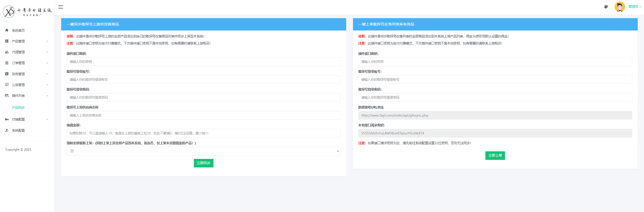Expand the 代理管理 chevron arrow

pyautogui.click(x=47, y=52)
